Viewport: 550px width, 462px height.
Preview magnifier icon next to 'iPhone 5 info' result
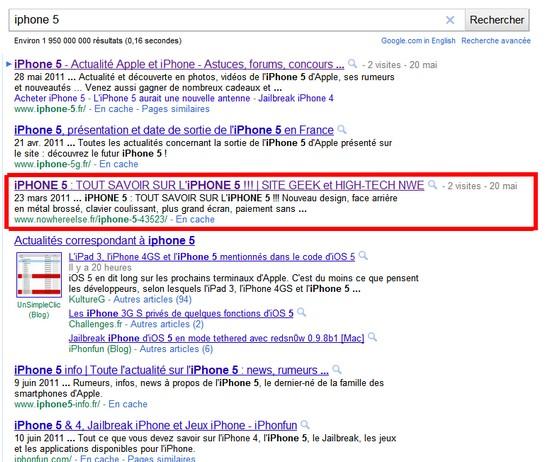337,369
